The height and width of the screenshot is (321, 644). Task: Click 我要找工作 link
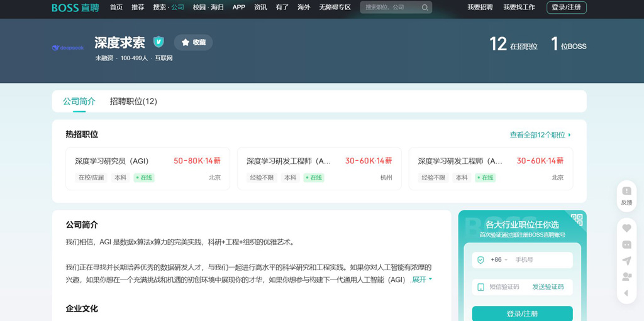click(x=519, y=8)
